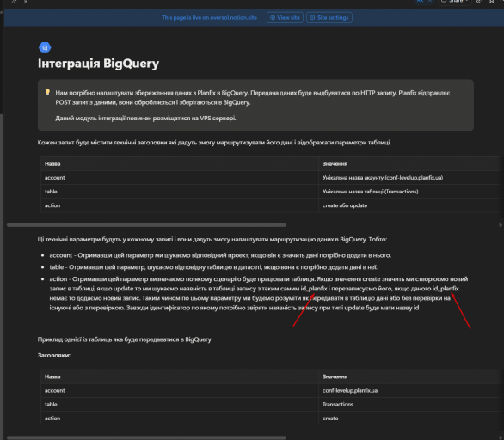The width and height of the screenshot is (504, 440).
Task: Open Site settings in the banner
Action: click(x=329, y=18)
